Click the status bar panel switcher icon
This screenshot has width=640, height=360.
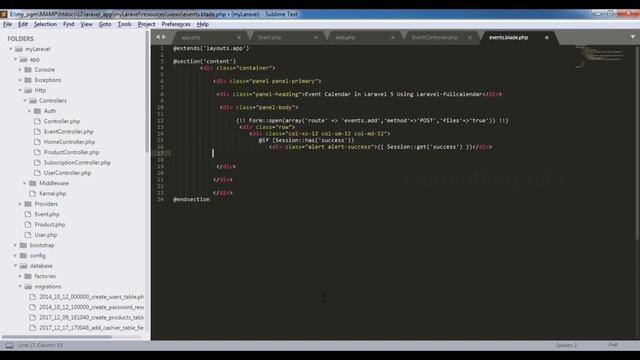click(9, 345)
